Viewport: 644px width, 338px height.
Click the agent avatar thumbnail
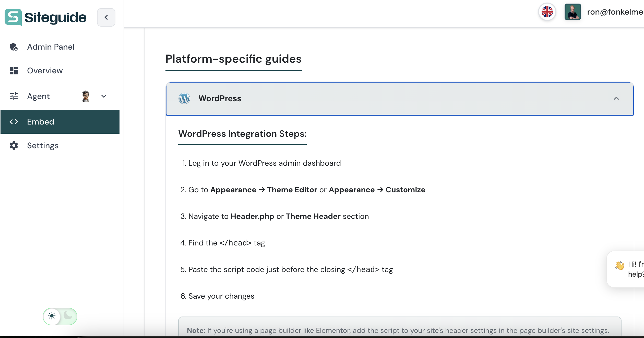pyautogui.click(x=86, y=96)
